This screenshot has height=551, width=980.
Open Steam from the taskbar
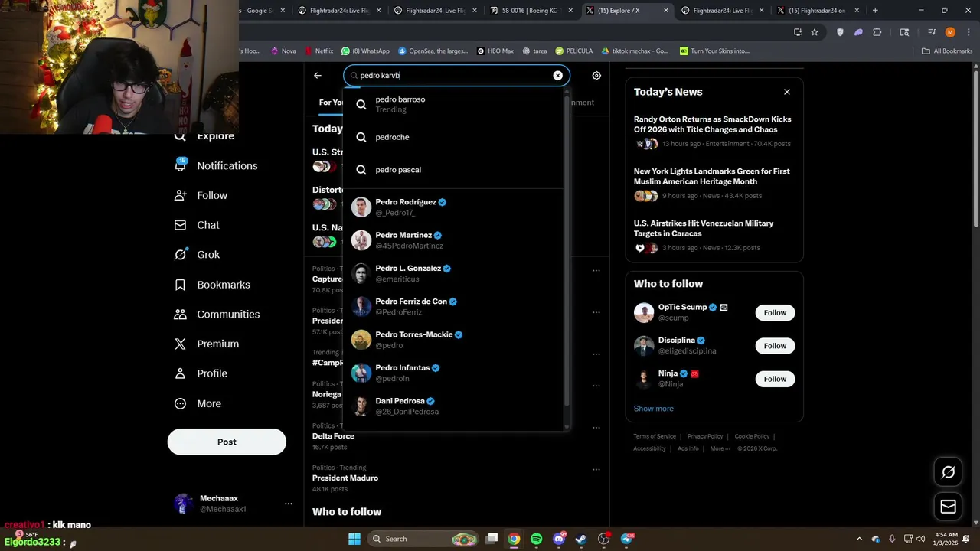pyautogui.click(x=581, y=539)
